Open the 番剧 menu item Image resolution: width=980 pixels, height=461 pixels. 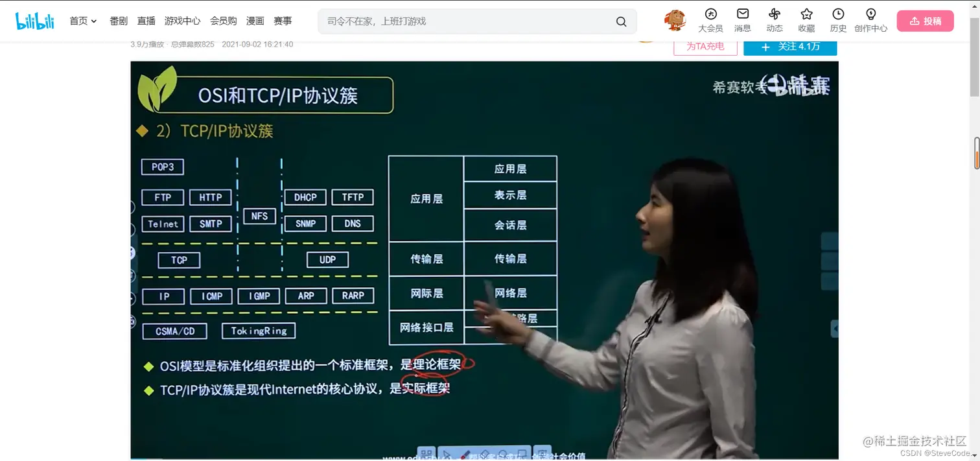click(x=118, y=20)
